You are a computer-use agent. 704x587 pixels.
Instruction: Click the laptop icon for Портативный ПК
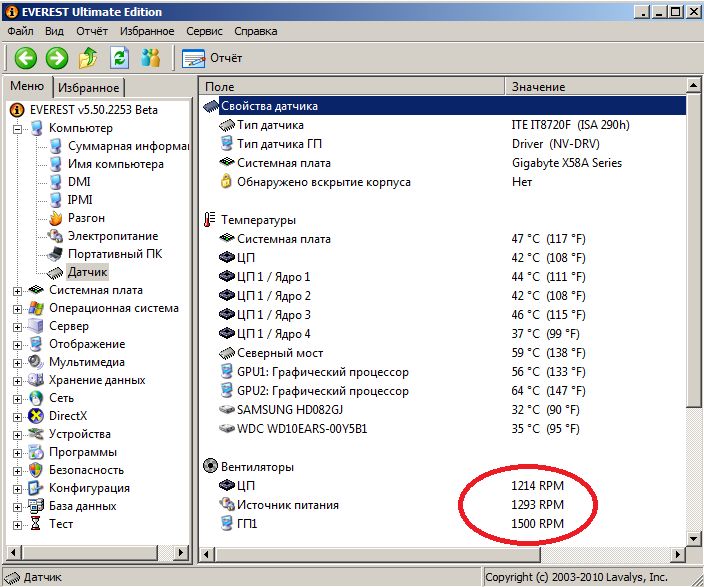[x=55, y=254]
